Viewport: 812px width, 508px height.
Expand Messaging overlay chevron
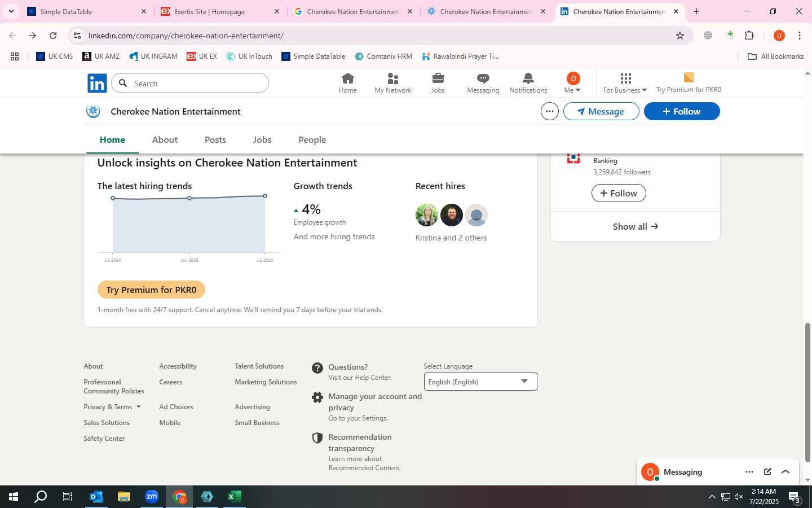785,472
